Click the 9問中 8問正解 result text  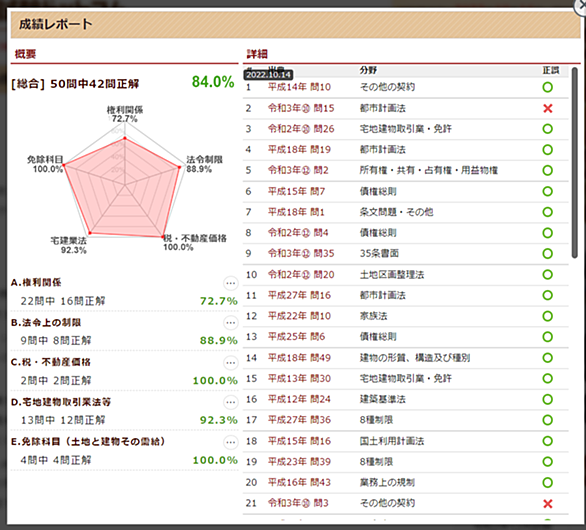(x=56, y=341)
